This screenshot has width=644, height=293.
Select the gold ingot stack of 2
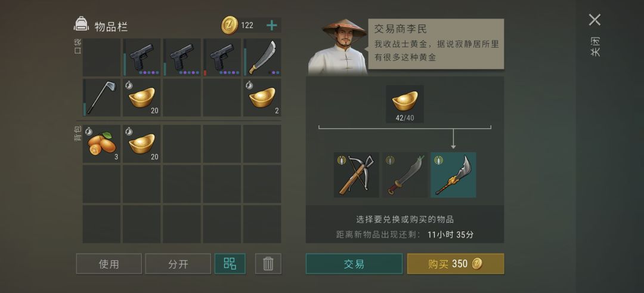pyautogui.click(x=262, y=97)
